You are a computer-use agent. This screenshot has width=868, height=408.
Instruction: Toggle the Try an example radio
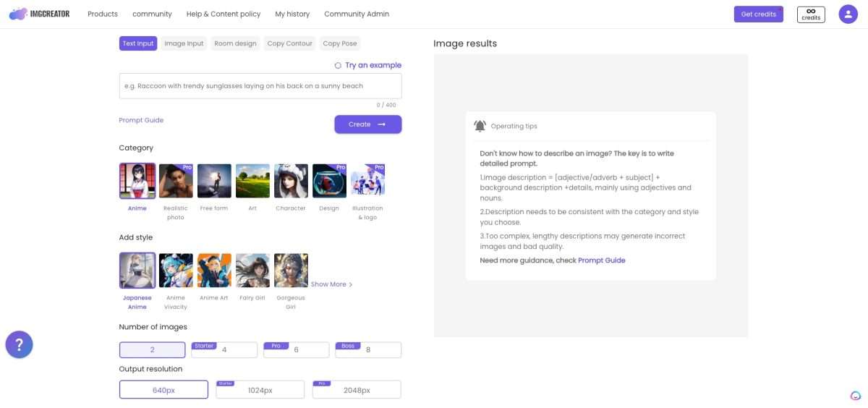338,65
